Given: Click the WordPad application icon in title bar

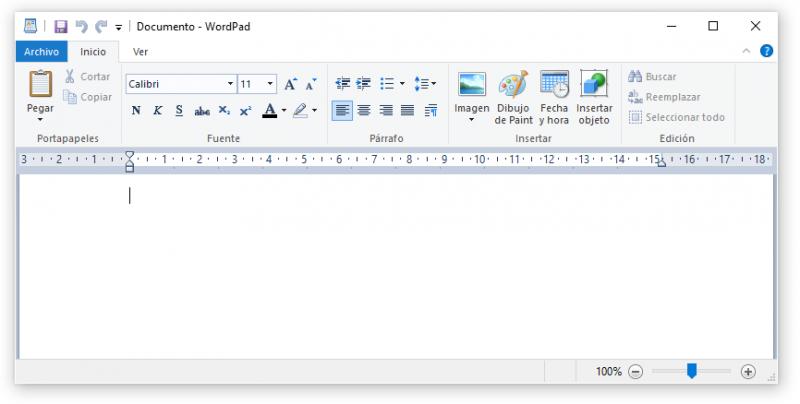Looking at the screenshot, I should (31, 26).
